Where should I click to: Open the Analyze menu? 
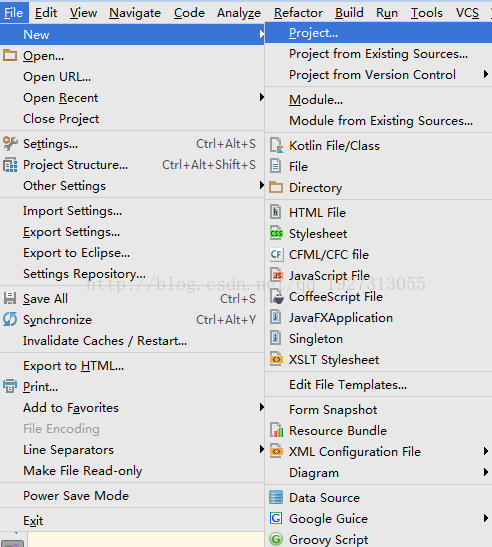(x=239, y=13)
